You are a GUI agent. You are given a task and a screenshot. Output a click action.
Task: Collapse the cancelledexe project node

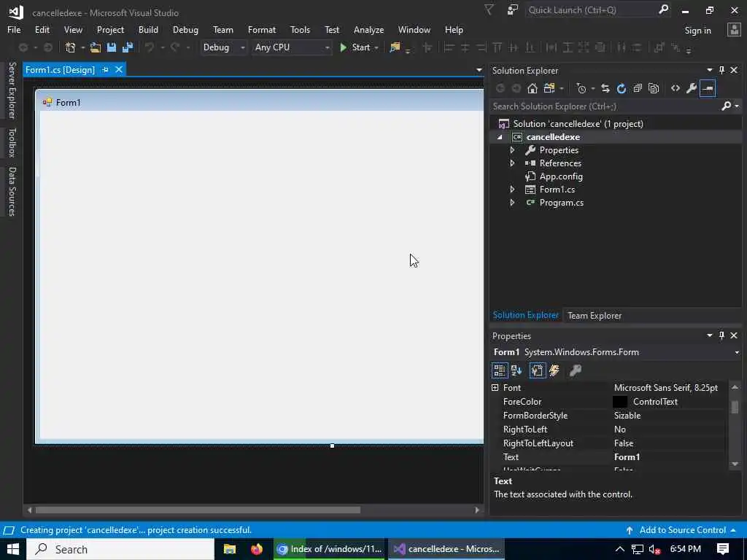500,137
